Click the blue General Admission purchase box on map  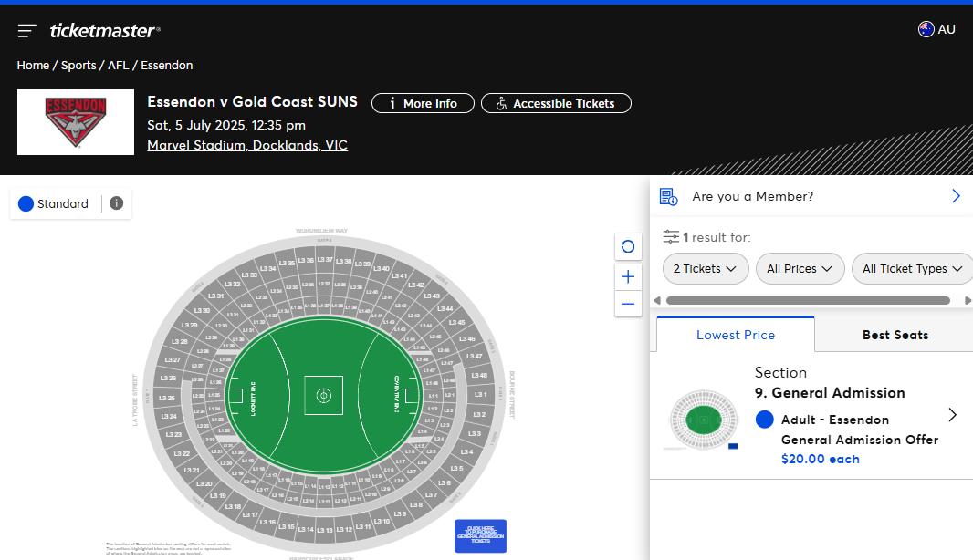(x=480, y=535)
